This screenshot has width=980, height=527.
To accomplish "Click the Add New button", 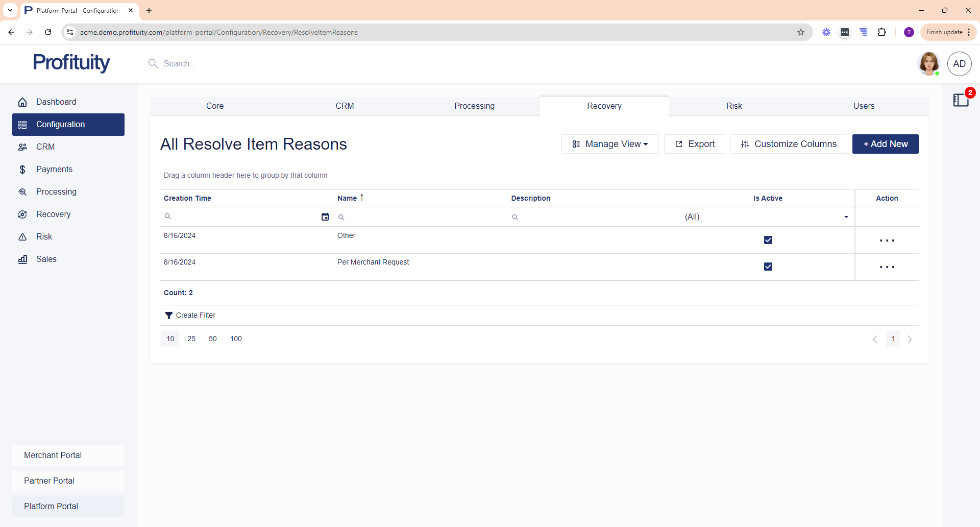I will coord(885,144).
